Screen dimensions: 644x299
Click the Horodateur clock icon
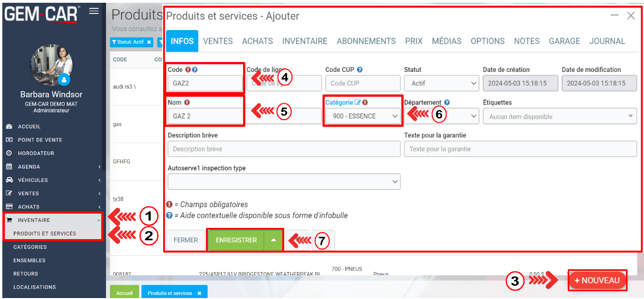coord(8,153)
